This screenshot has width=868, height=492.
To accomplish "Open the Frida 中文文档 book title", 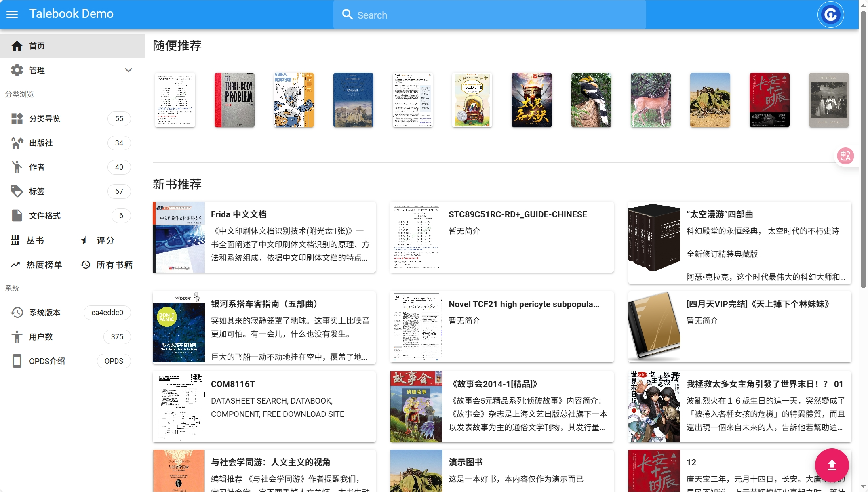I will tap(238, 214).
